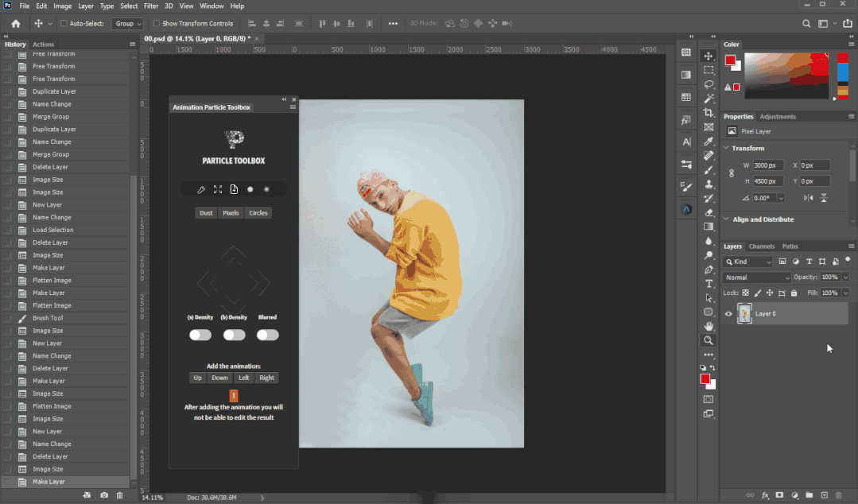Open the Filter menu
The height and width of the screenshot is (504, 858).
[x=150, y=6]
